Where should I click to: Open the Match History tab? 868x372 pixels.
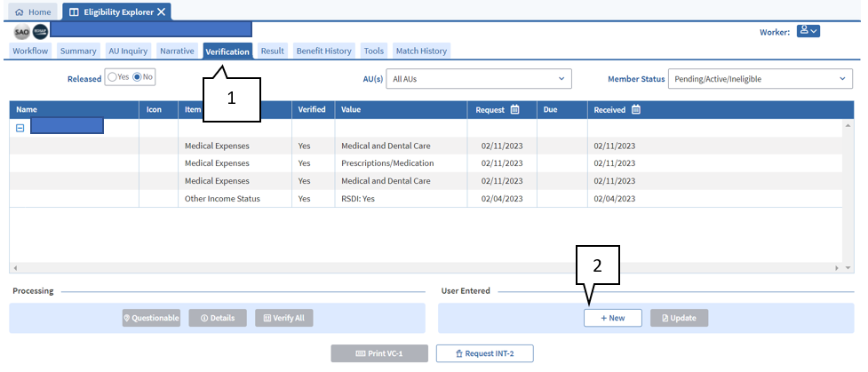pyautogui.click(x=421, y=51)
